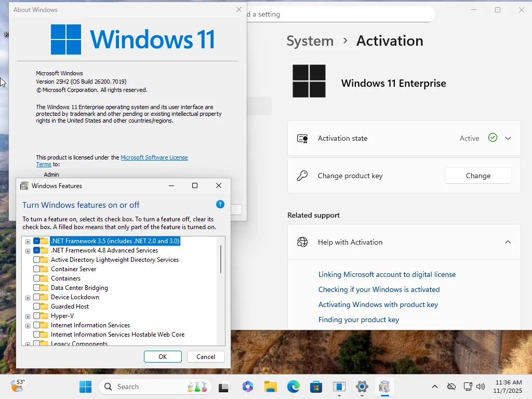Click the Change product key icon

(302, 176)
